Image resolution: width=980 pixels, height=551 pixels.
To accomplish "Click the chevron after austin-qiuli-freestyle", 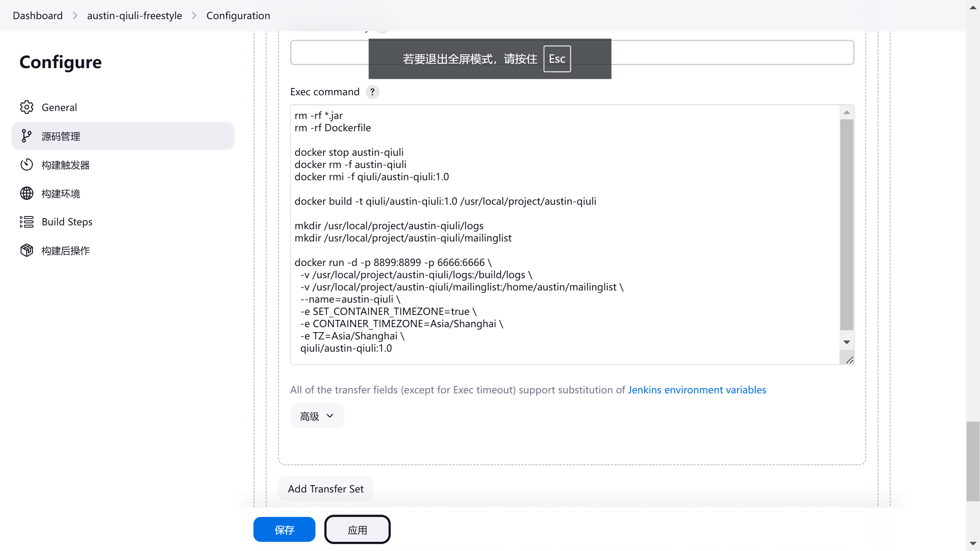I will pos(194,16).
